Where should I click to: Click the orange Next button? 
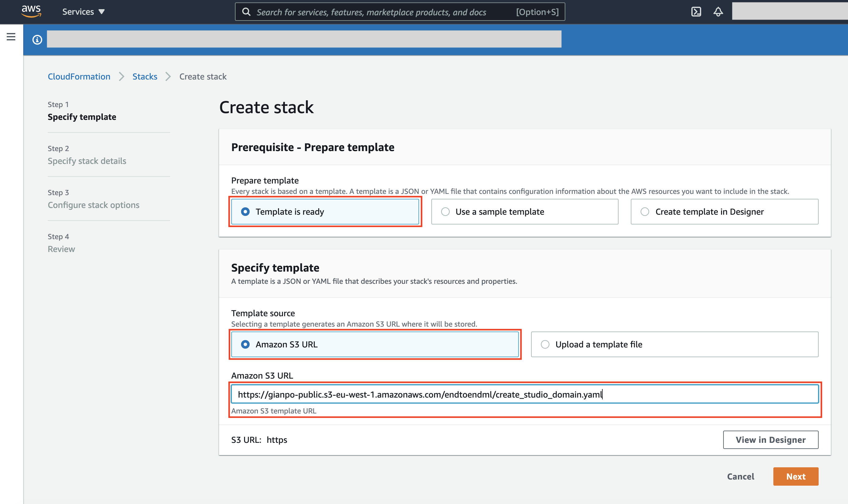[x=796, y=476]
